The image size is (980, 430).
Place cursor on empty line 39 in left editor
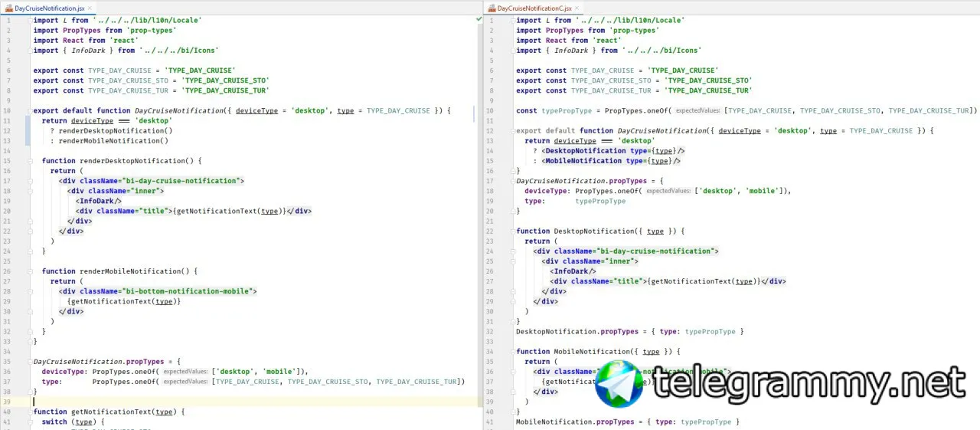point(253,402)
